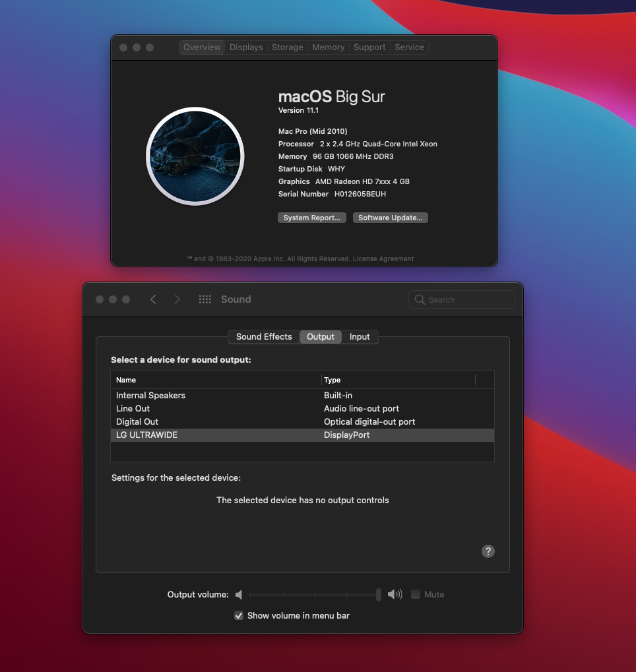The height and width of the screenshot is (672, 636).
Task: Switch to the Memory tab
Action: tap(328, 47)
